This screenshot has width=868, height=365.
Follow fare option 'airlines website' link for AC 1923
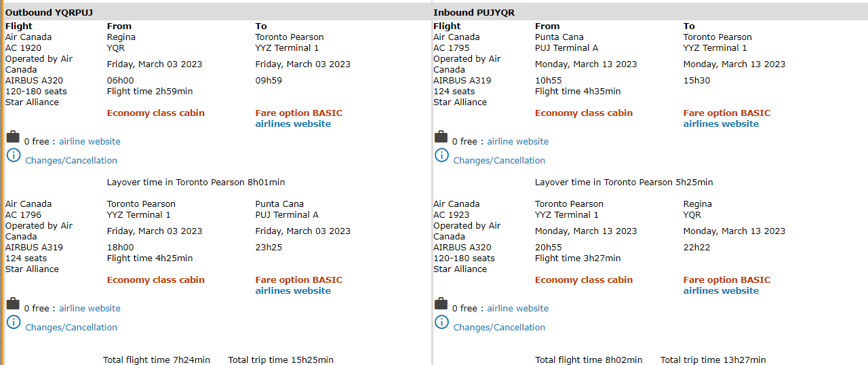click(721, 291)
